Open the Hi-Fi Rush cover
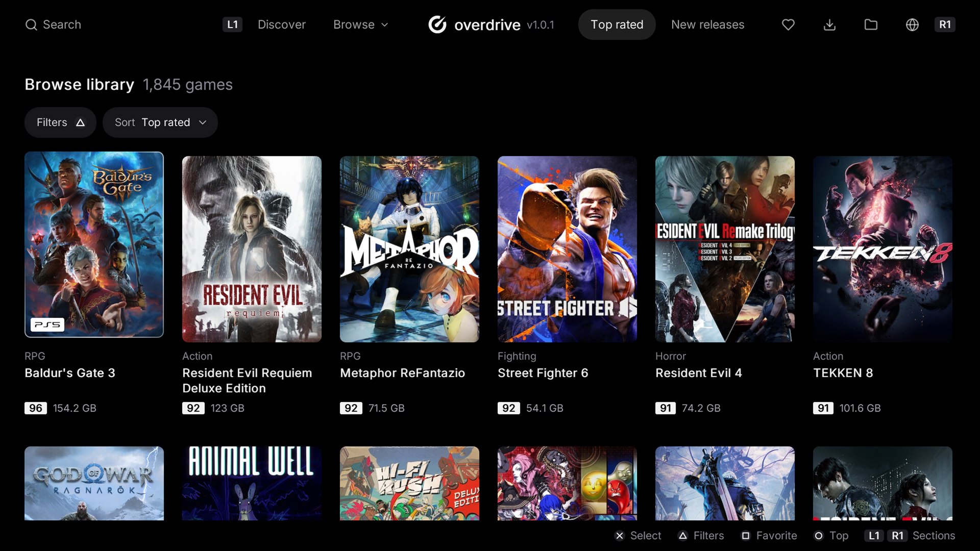 [x=409, y=484]
